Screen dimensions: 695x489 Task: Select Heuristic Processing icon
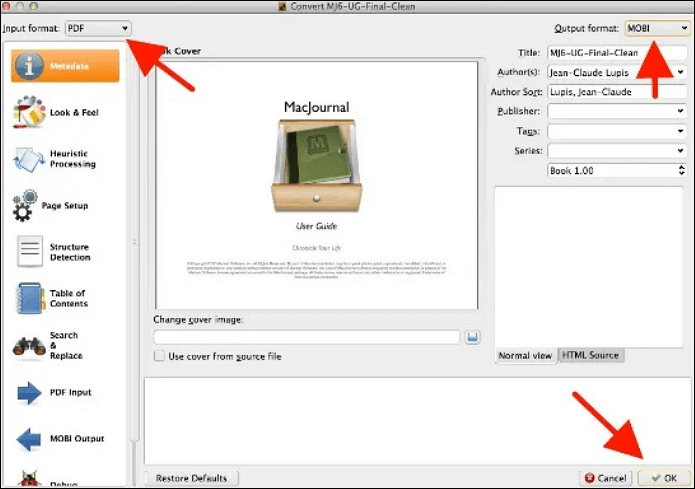[29, 159]
